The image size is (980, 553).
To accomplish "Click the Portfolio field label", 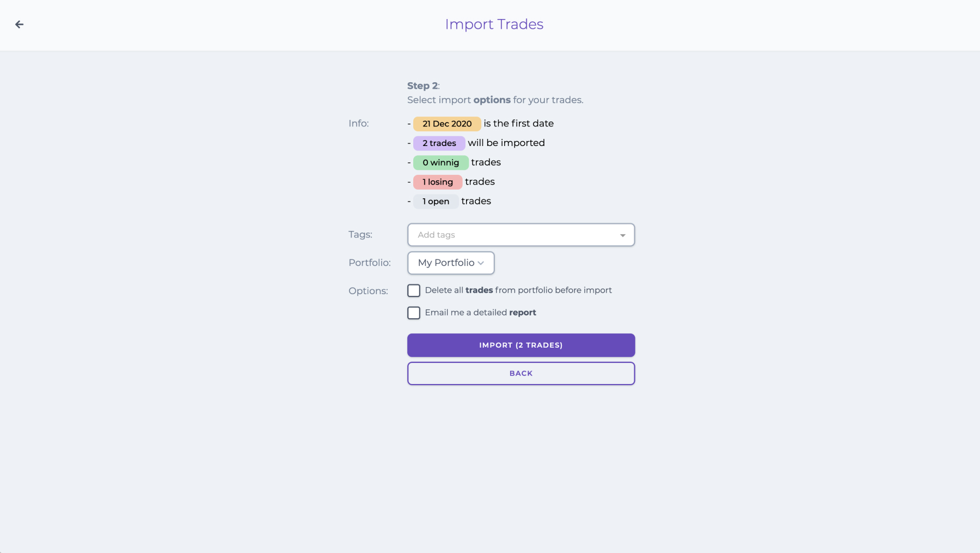I will [370, 263].
